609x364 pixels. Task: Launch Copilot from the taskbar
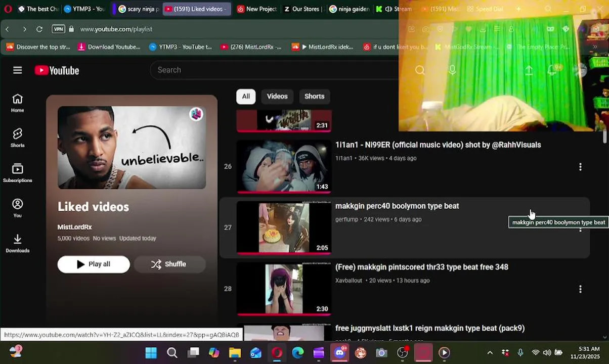pos(214,353)
